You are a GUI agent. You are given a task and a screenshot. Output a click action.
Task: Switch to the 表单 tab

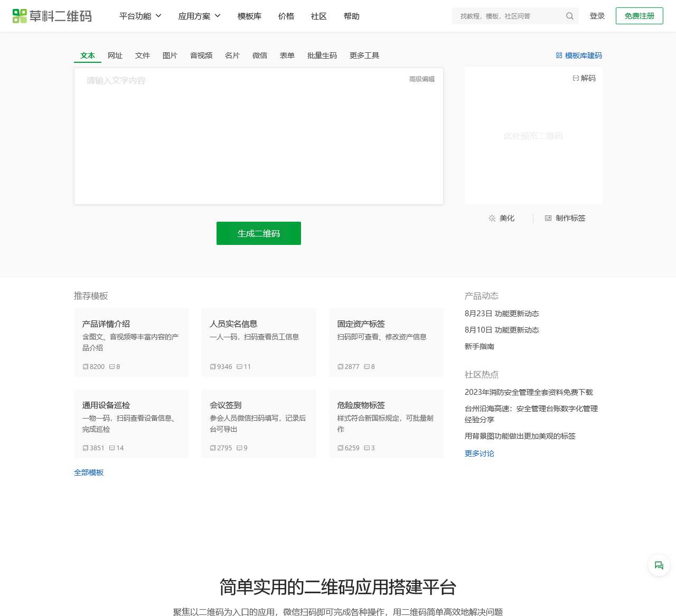(287, 55)
